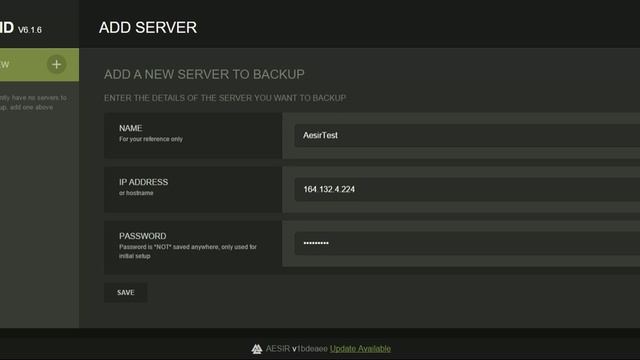Click the 'Enter the details of the server' subheading
The image size is (640, 360).
click(225, 98)
